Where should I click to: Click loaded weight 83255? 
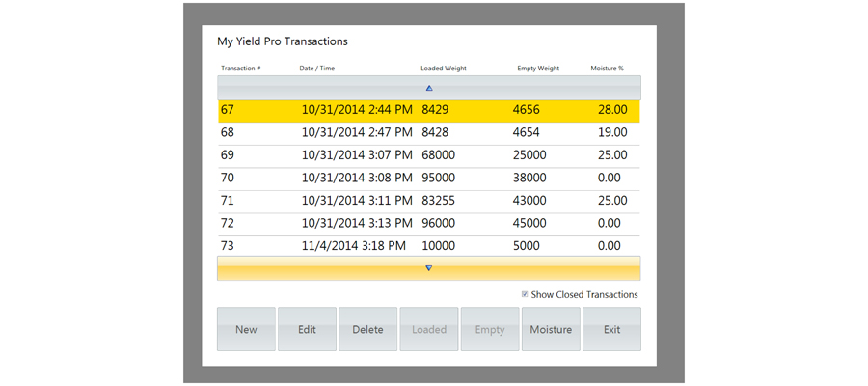(x=438, y=201)
